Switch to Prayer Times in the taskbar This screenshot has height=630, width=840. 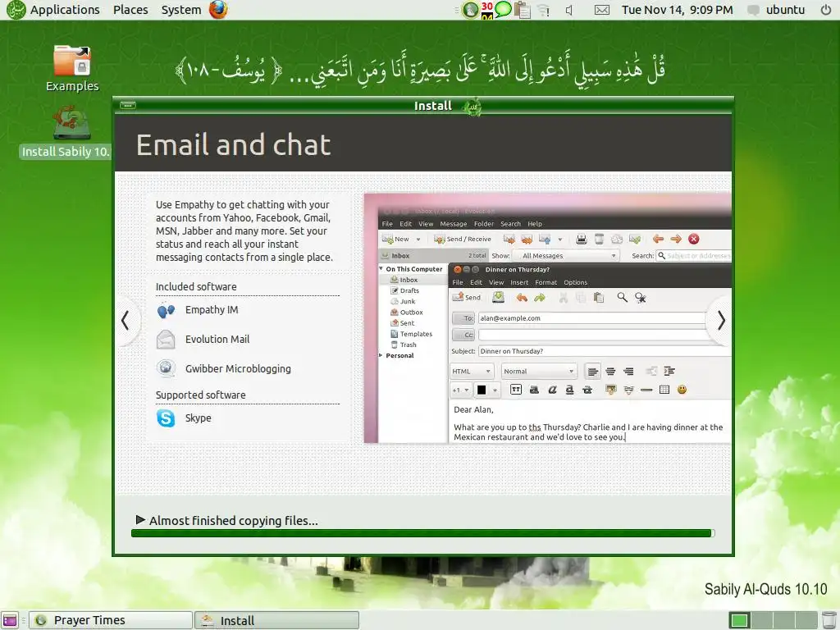111,620
